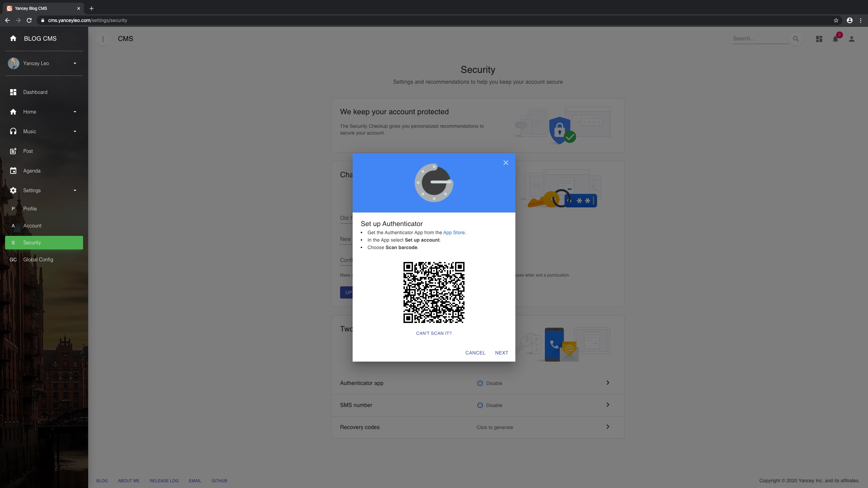This screenshot has width=868, height=488.
Task: Click the browser back arrow
Action: (x=7, y=20)
